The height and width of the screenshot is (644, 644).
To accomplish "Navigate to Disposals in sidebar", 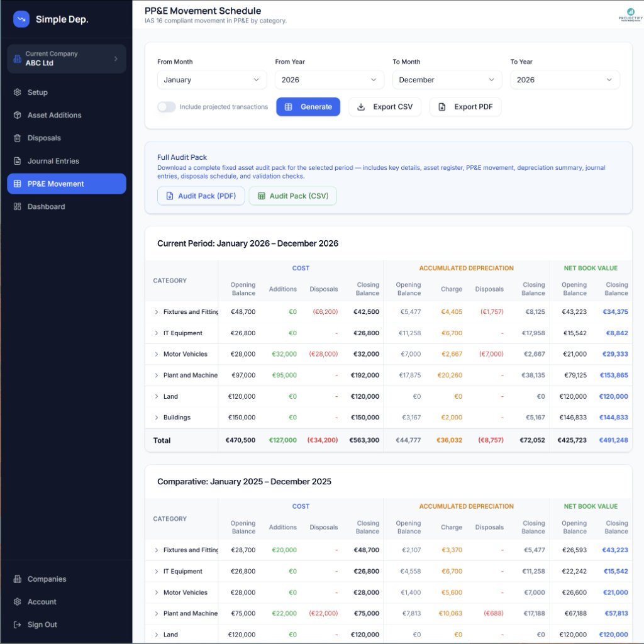I will pos(67,138).
